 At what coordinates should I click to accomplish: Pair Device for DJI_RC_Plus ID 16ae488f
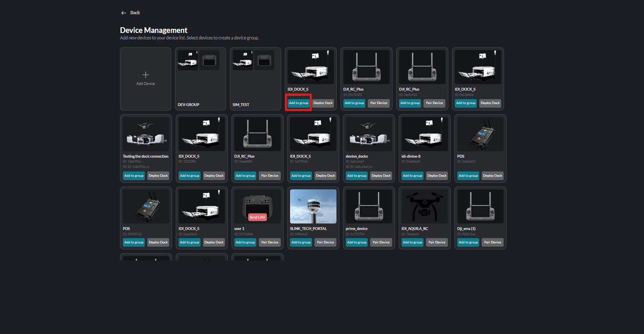[270, 176]
